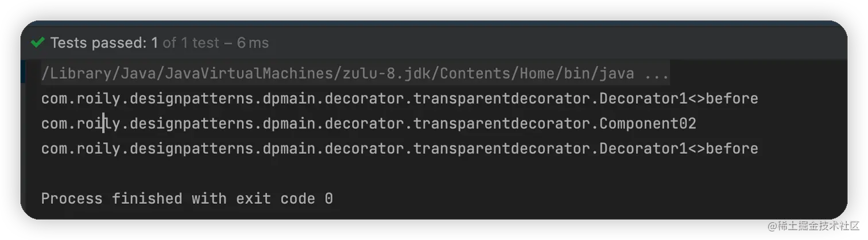Click the 'of 1 test' count text
Screen dimensions: 868x240
pos(191,43)
